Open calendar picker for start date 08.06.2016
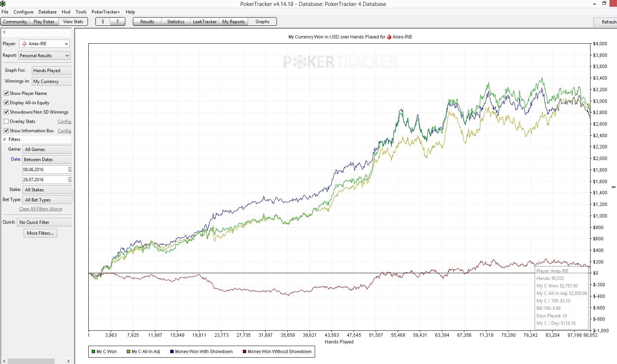The image size is (617, 364). point(70,170)
